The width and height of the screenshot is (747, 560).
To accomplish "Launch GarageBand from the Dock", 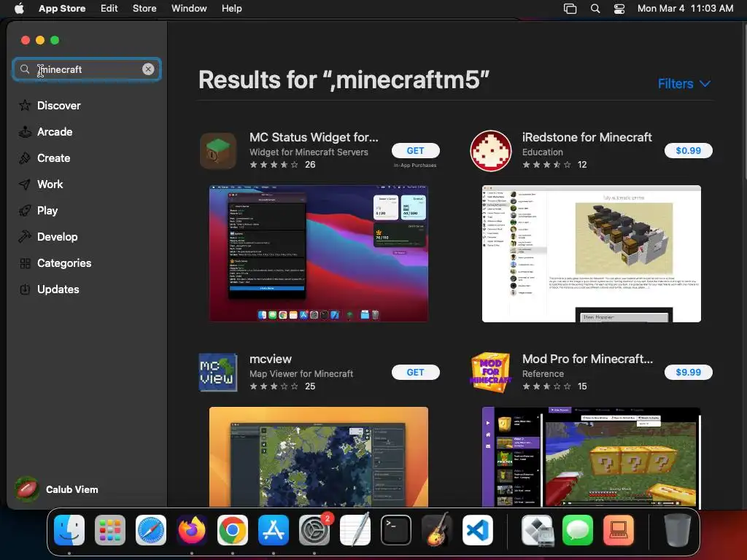I will click(436, 529).
